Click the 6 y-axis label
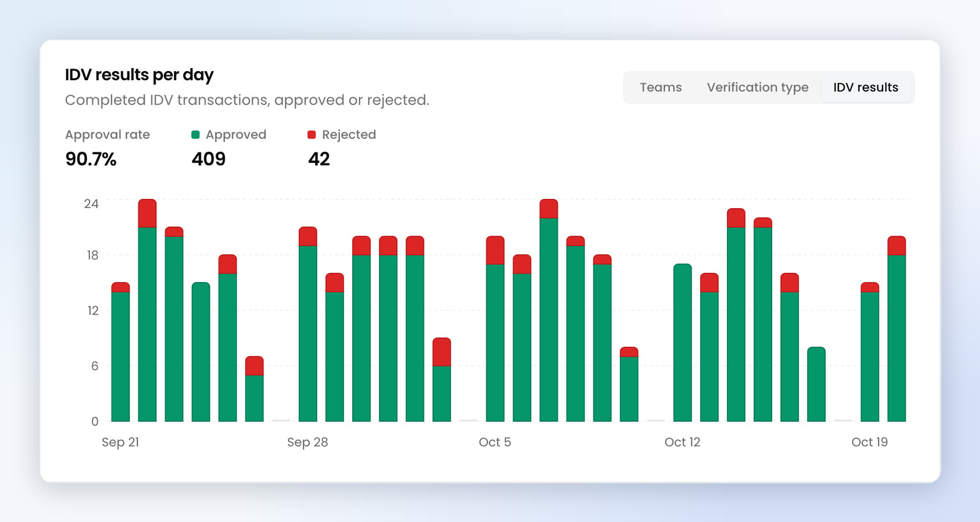Image resolution: width=980 pixels, height=522 pixels. click(95, 366)
